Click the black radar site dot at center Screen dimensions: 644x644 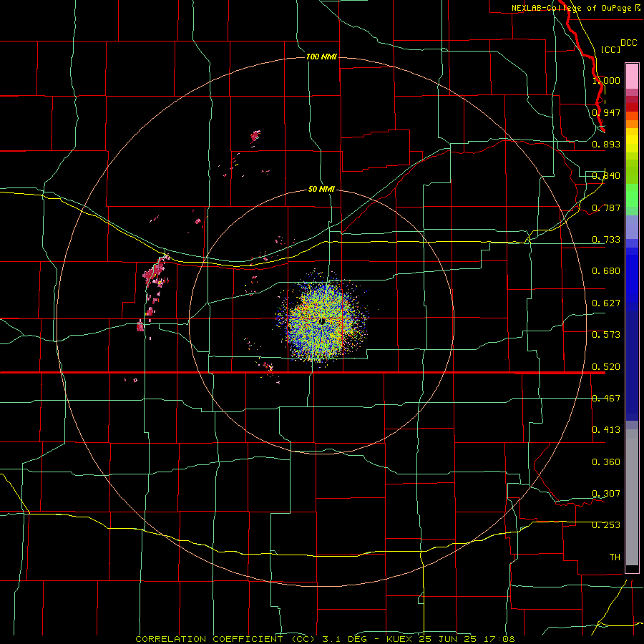323,321
